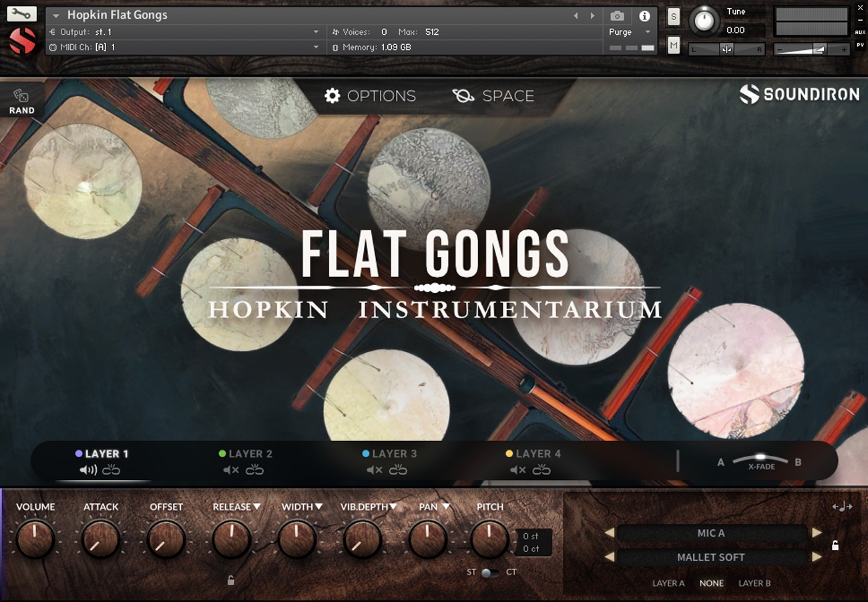Open the instrument info icon
Image resolution: width=868 pixels, height=602 pixels.
[x=644, y=15]
